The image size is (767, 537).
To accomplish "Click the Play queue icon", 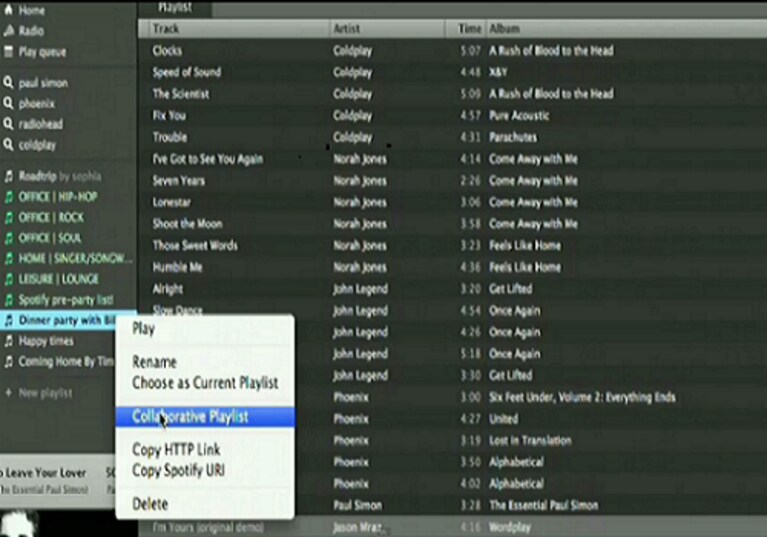I will coord(8,51).
